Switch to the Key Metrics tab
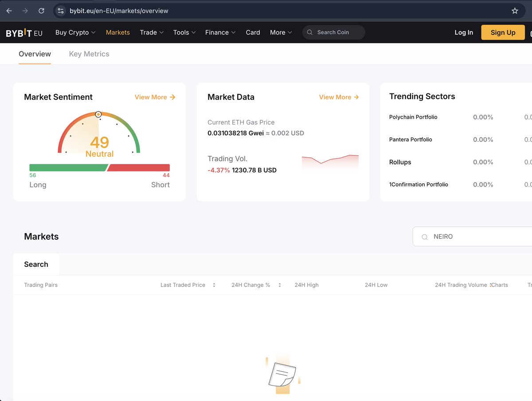Viewport: 532px width, 401px height. point(89,54)
